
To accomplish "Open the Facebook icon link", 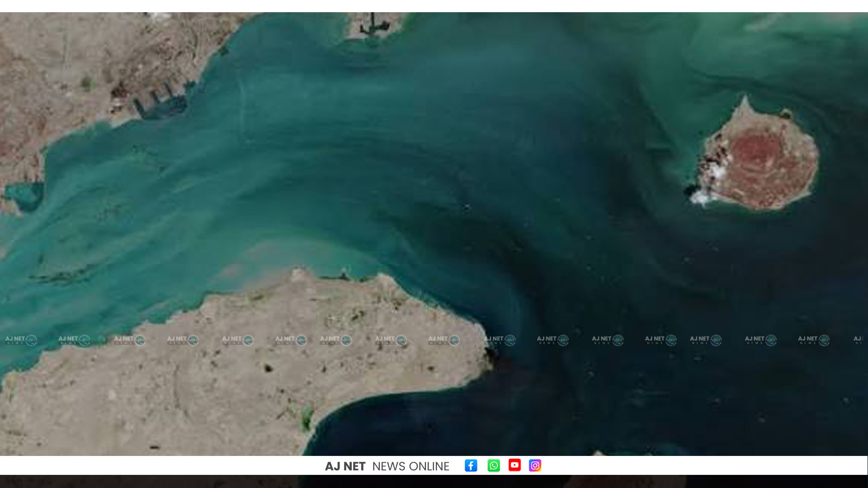I will (471, 465).
